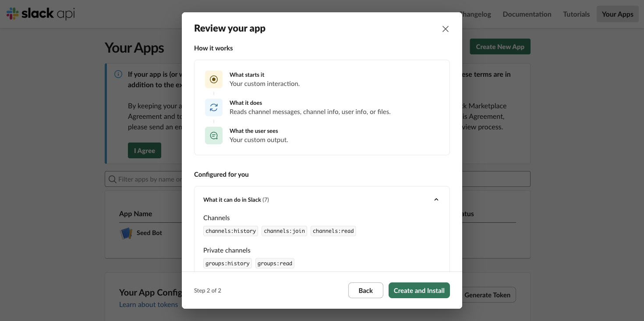Click the Slack API logo

point(41,14)
